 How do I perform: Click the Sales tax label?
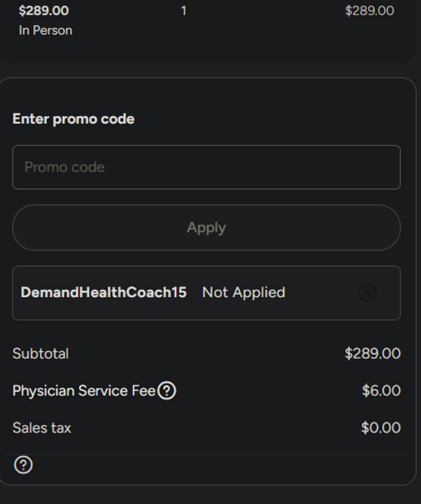[x=42, y=428]
